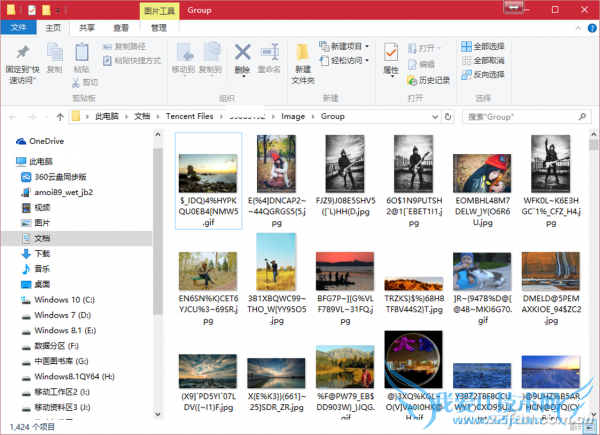
Task: Select file name FJZ9)J08E5SHV5 jpg
Action: pos(345,206)
